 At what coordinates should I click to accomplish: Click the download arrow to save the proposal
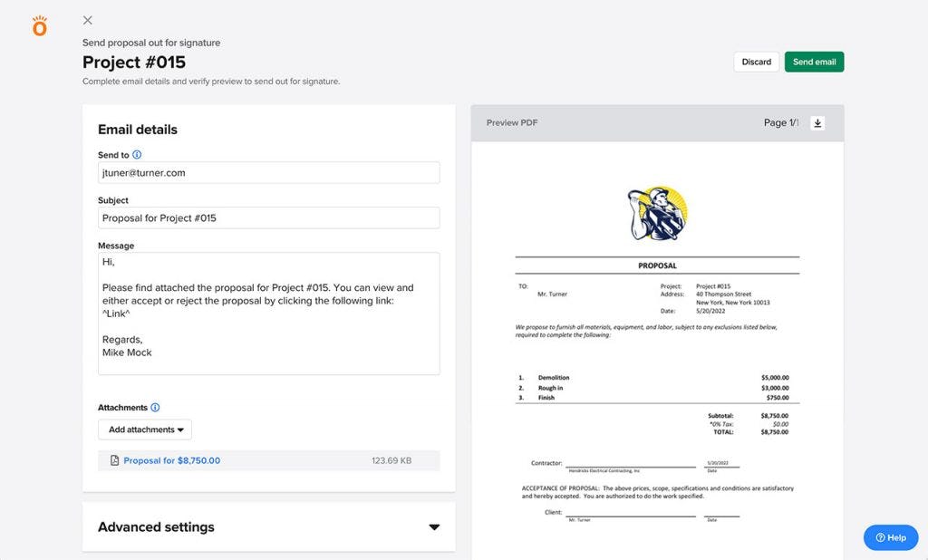click(817, 123)
